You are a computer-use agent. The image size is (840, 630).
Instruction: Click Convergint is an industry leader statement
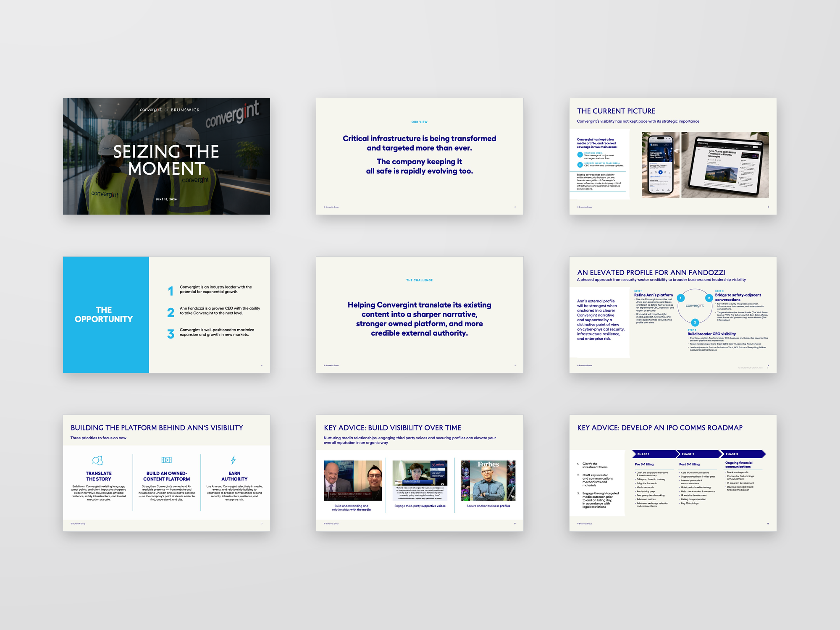(216, 289)
